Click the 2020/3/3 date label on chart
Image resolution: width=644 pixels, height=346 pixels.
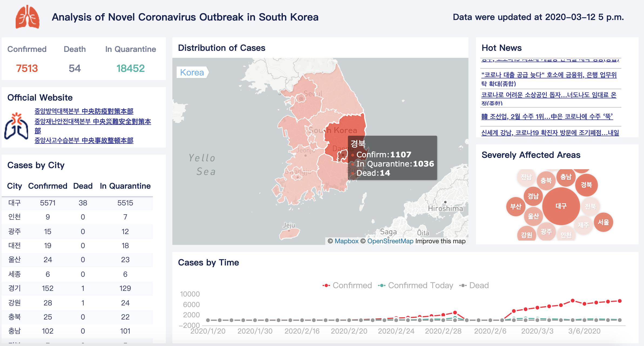tap(537, 331)
